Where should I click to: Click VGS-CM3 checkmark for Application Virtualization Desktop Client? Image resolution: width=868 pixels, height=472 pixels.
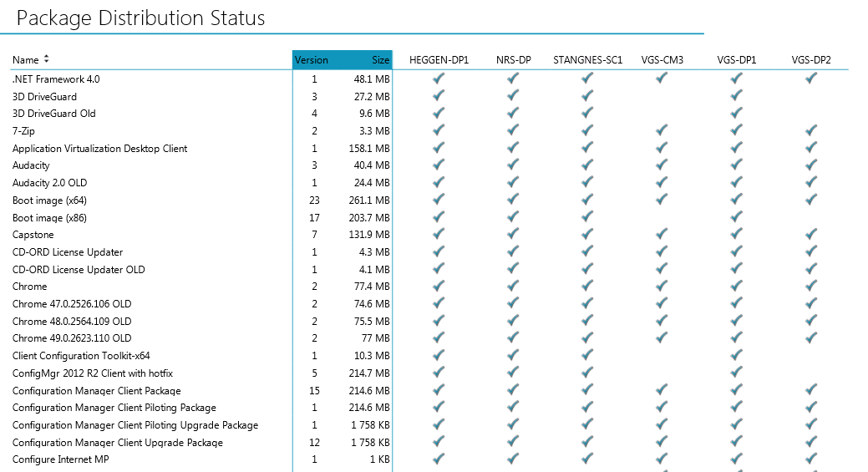662,148
